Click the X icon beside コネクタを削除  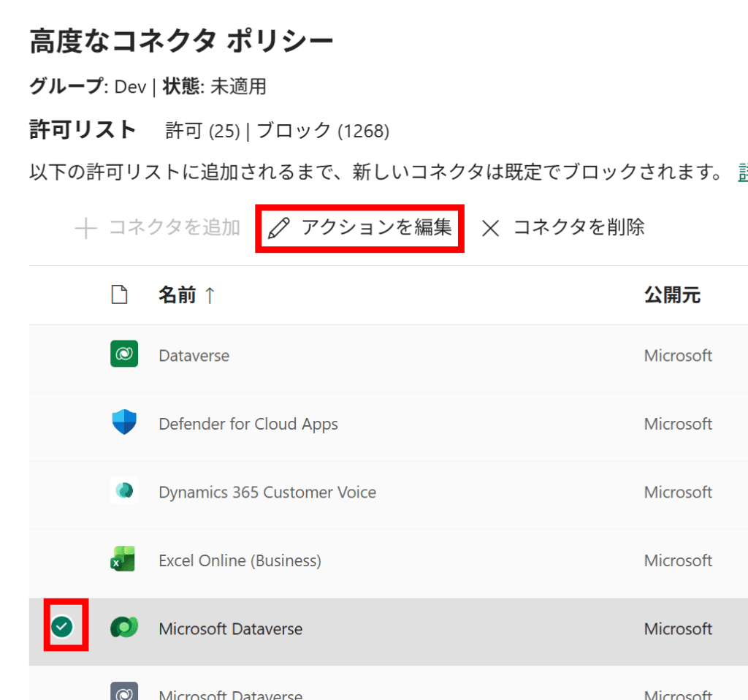pos(490,229)
